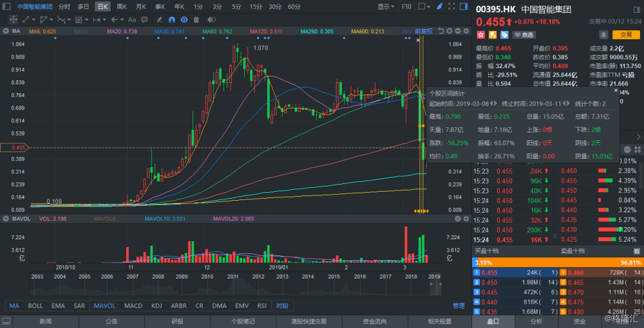644x328 pixels.
Task: Open MA indicator settings gear
Action: coord(466,31)
